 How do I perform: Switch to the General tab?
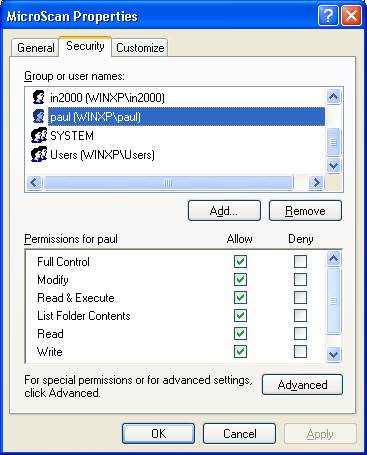point(36,48)
